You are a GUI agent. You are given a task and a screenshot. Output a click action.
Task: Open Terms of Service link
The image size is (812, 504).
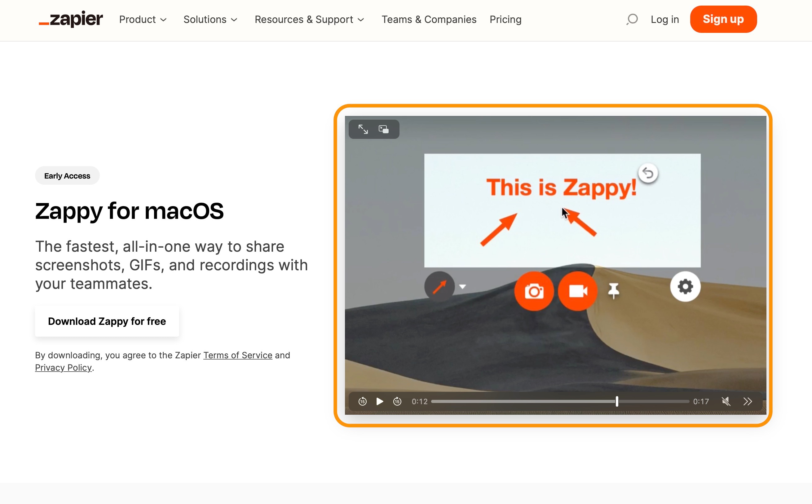[x=238, y=355]
